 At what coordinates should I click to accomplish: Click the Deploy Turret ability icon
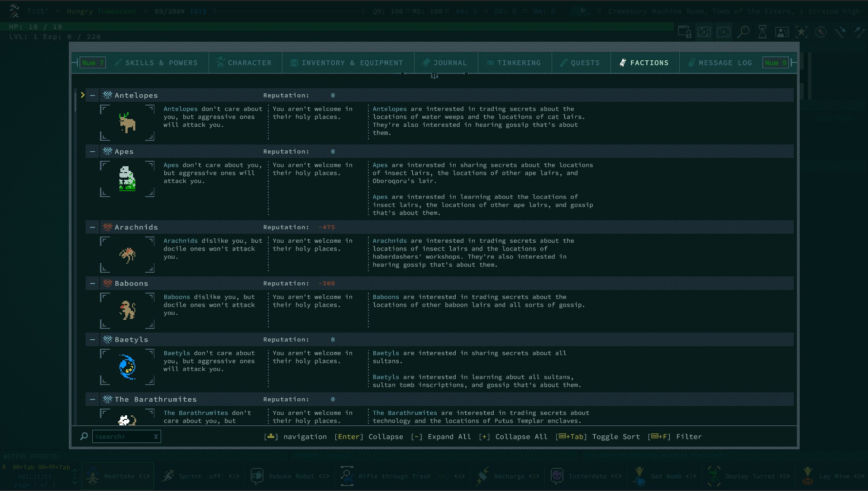pyautogui.click(x=714, y=476)
